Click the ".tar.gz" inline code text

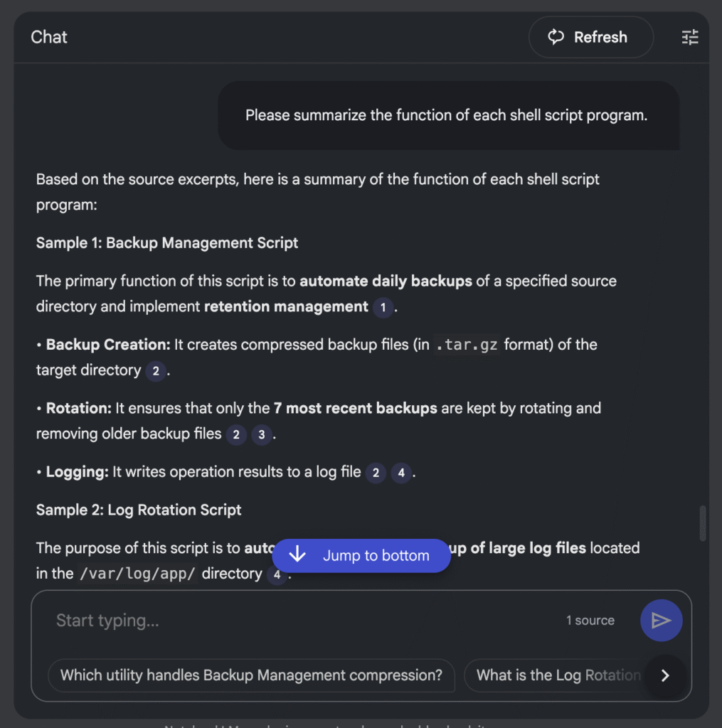click(466, 346)
